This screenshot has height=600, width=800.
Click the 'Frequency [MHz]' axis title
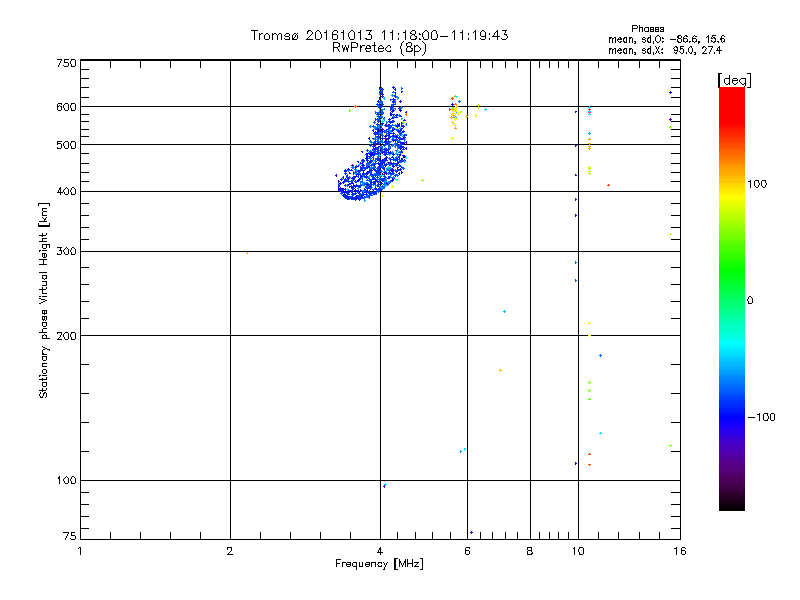[x=379, y=564]
